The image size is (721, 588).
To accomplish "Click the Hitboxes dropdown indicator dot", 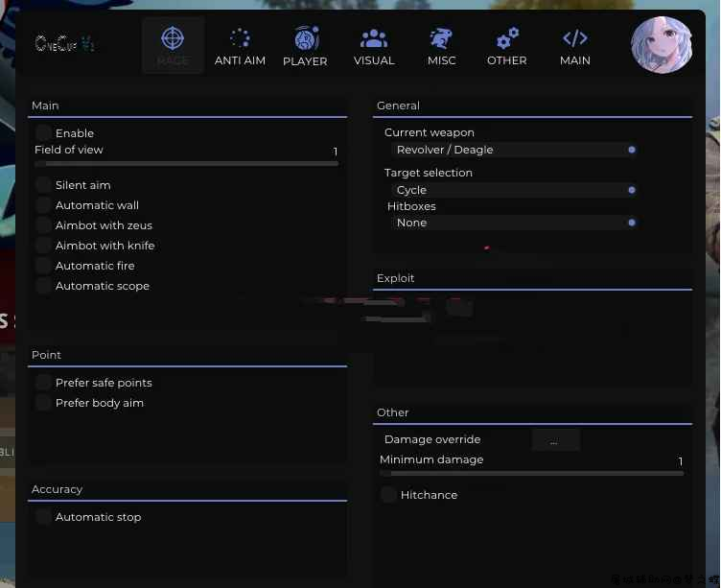I will point(632,223).
